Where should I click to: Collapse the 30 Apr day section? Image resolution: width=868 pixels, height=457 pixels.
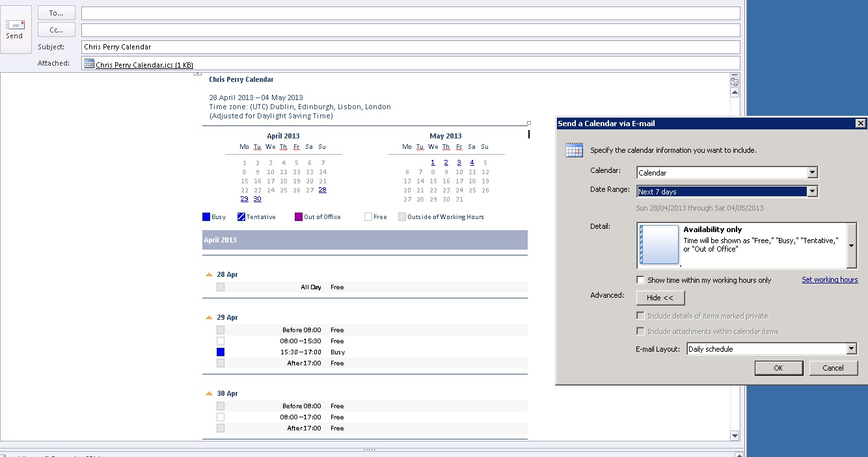coord(209,394)
